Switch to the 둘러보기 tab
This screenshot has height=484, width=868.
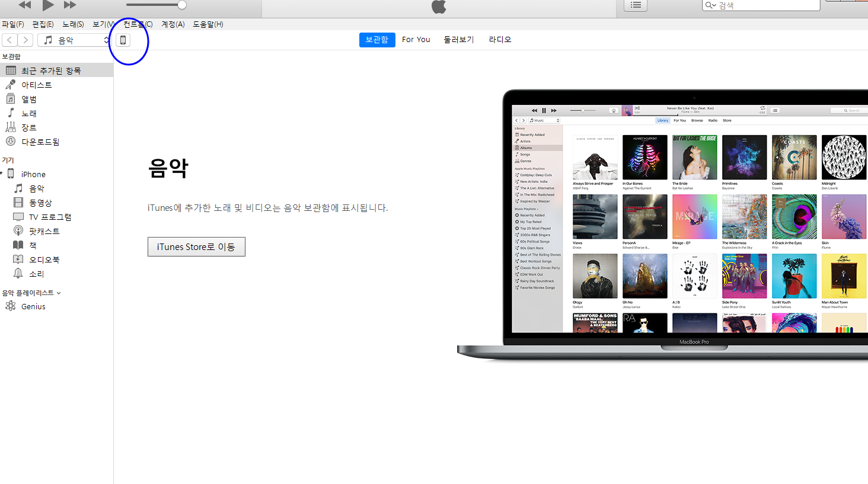click(459, 40)
